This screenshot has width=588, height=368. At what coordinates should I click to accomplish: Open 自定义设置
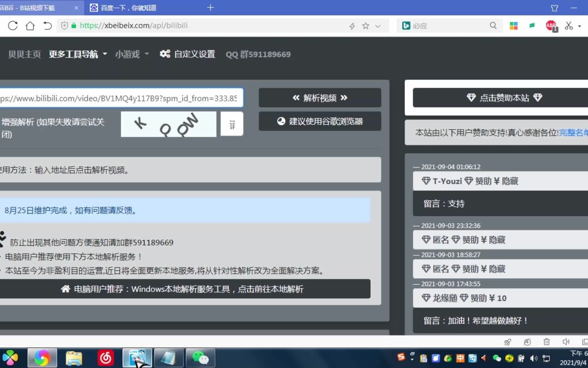pyautogui.click(x=187, y=54)
